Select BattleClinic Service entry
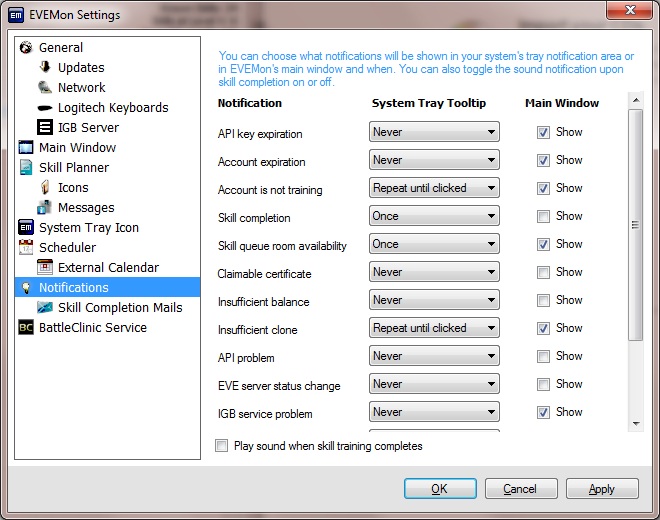The image size is (660, 520). tap(93, 327)
